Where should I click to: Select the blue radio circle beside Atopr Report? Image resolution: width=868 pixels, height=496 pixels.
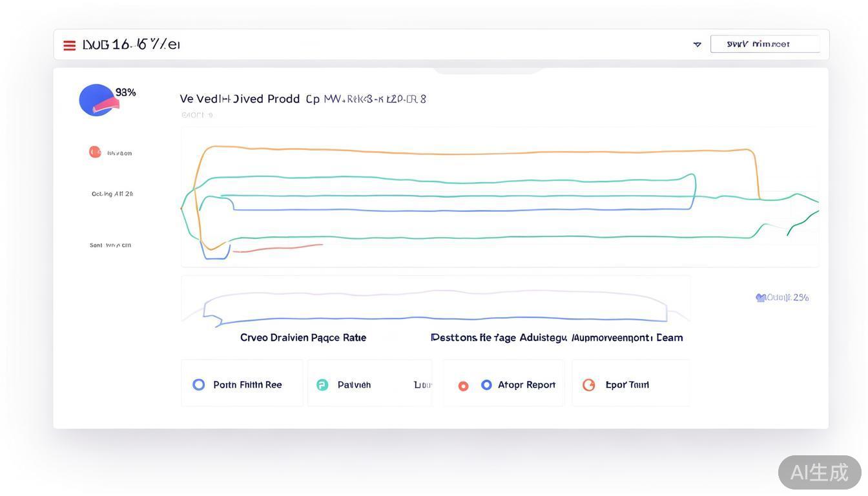point(486,385)
